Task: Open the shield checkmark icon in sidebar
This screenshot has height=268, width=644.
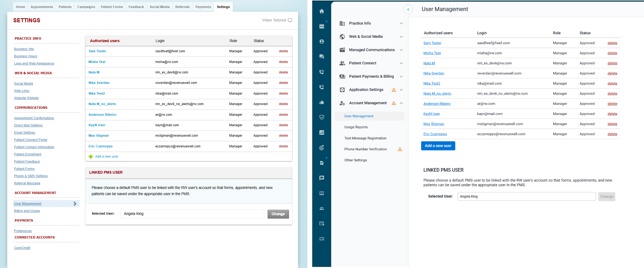Action: [x=322, y=117]
